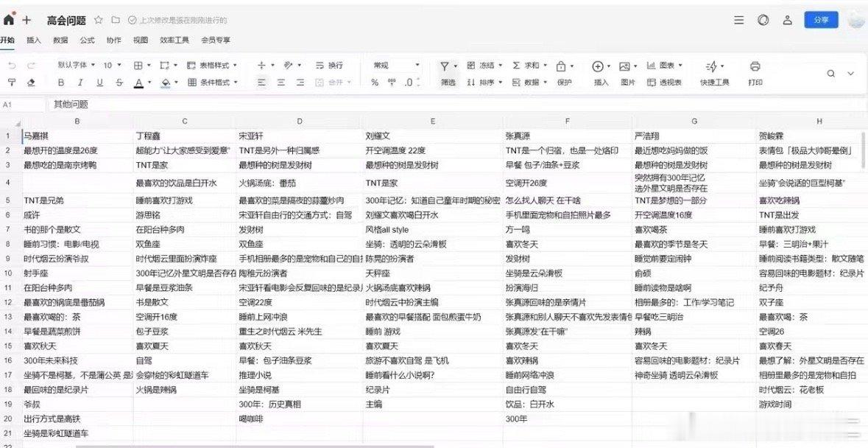This screenshot has height=448, width=868.
Task: Click the thousands separator icon
Action: click(x=392, y=82)
